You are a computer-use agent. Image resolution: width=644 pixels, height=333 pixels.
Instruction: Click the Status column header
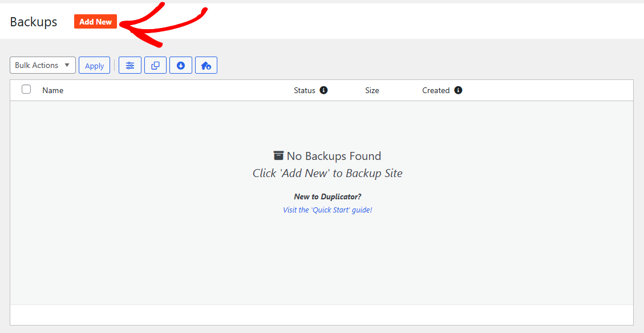pyautogui.click(x=304, y=90)
